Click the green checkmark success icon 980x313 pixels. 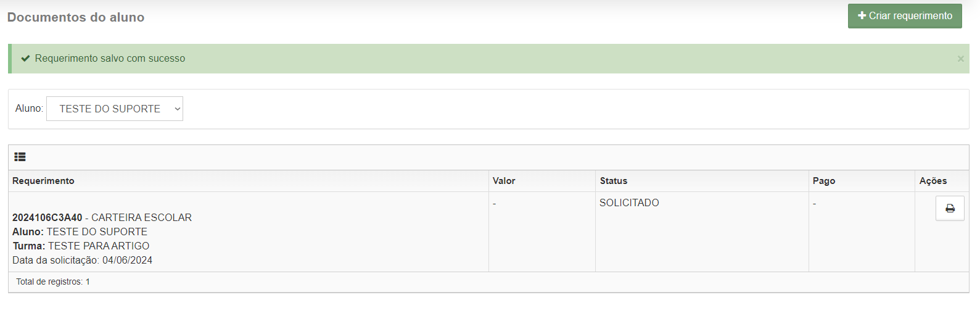(x=26, y=58)
